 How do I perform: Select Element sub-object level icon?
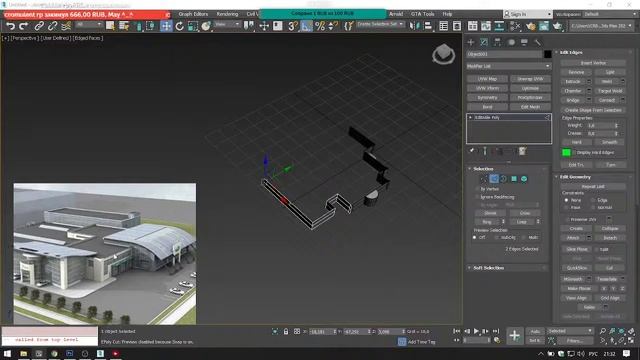(524, 179)
